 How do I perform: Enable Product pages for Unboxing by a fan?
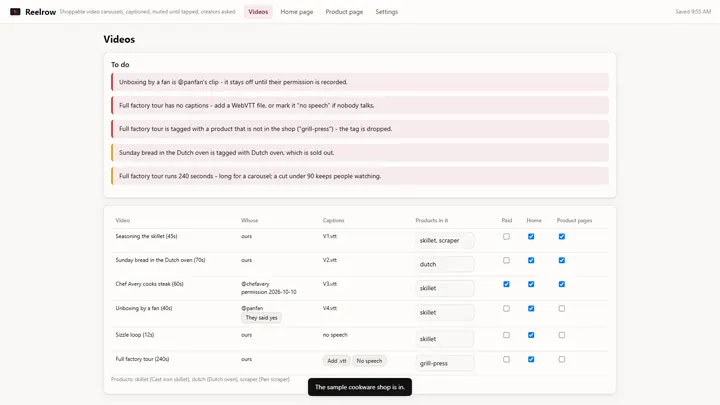[562, 309]
